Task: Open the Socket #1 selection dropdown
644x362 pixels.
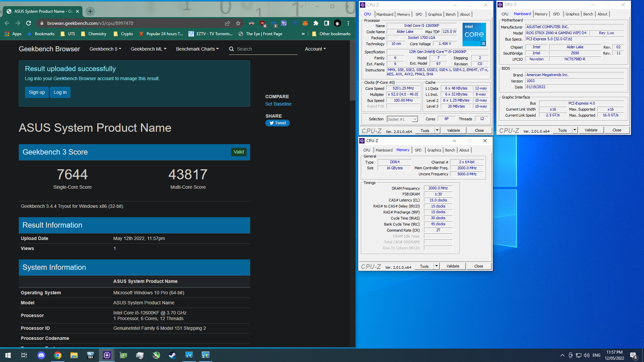Action: 402,119
